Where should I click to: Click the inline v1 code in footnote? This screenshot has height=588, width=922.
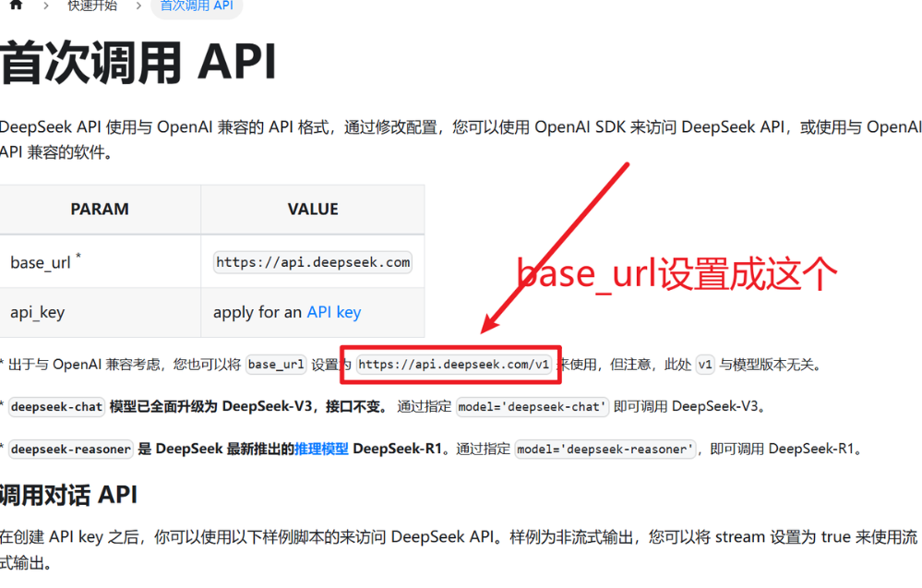tap(705, 365)
